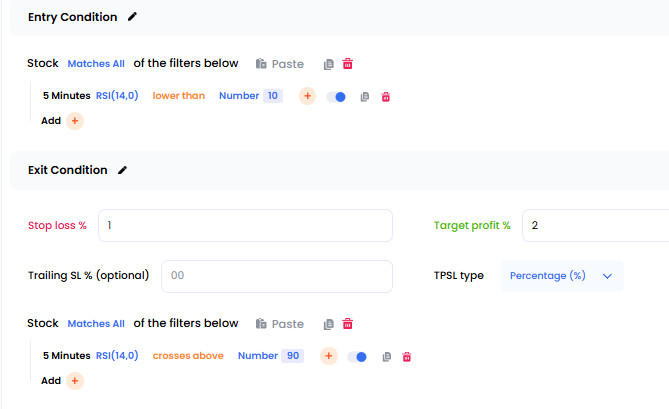
Task: Copy the entry condition filter group
Action: 329,64
